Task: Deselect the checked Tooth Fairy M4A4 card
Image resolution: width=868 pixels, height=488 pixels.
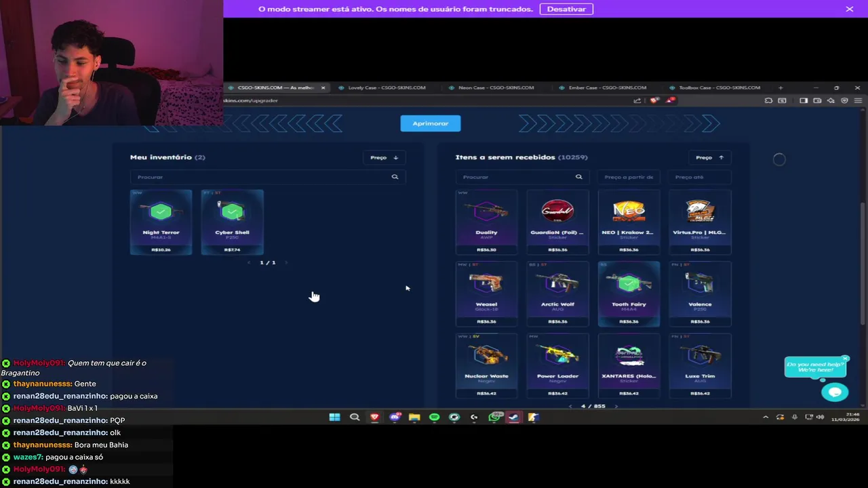Action: [x=629, y=294]
